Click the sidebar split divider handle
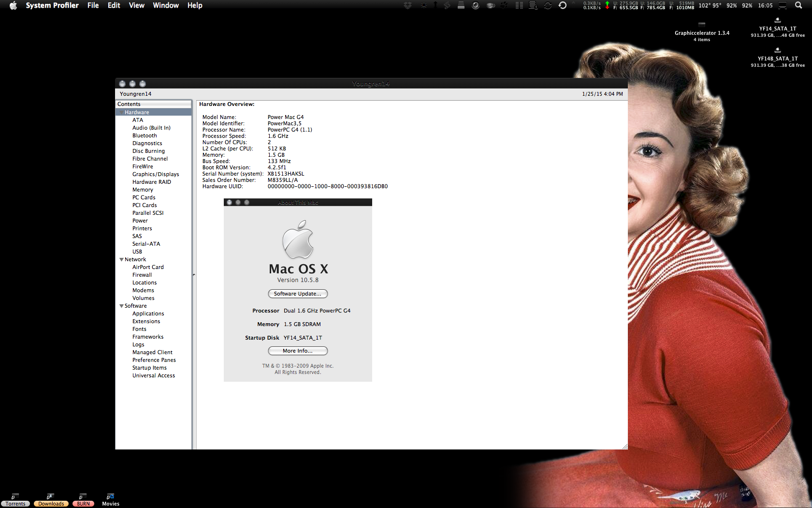This screenshot has height=508, width=812. [x=194, y=275]
